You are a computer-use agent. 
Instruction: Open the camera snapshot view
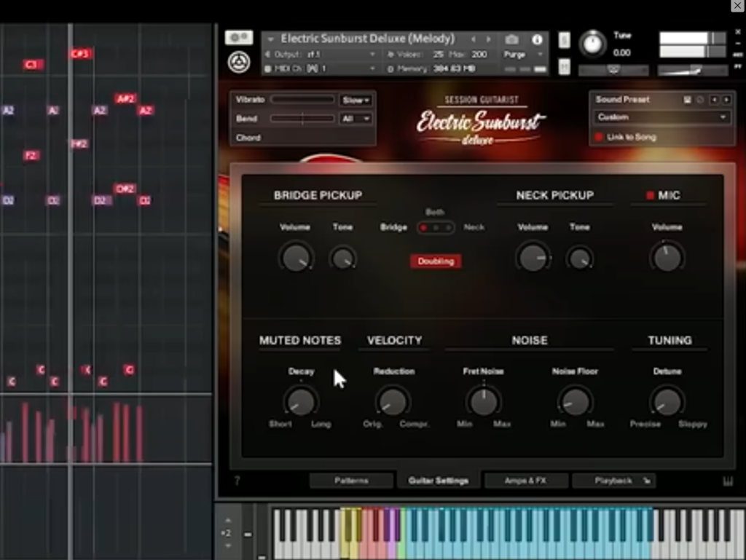coord(511,39)
